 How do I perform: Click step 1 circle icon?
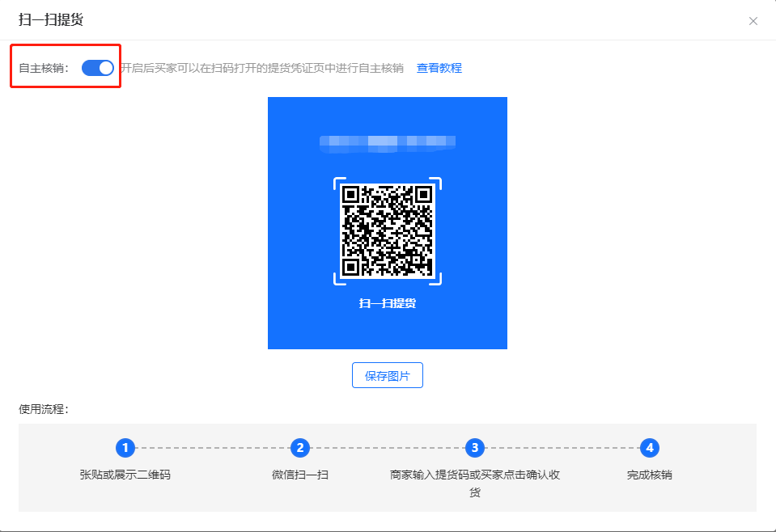coord(125,448)
